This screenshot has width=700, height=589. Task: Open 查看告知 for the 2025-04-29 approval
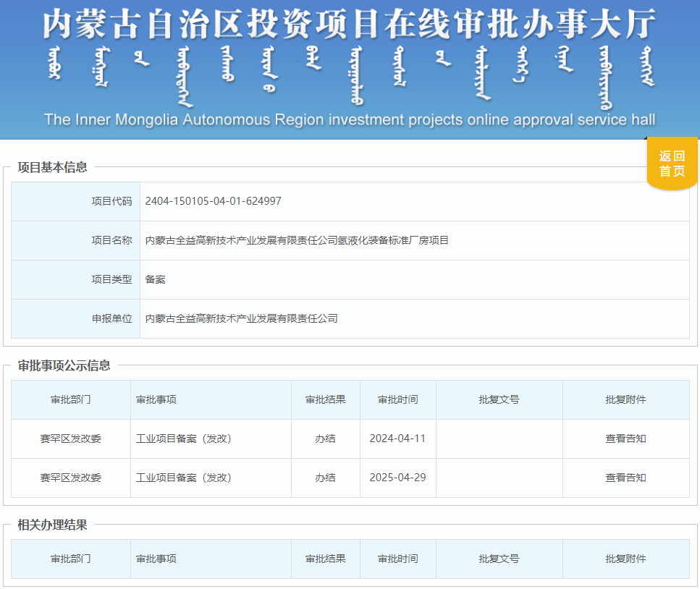coord(625,478)
